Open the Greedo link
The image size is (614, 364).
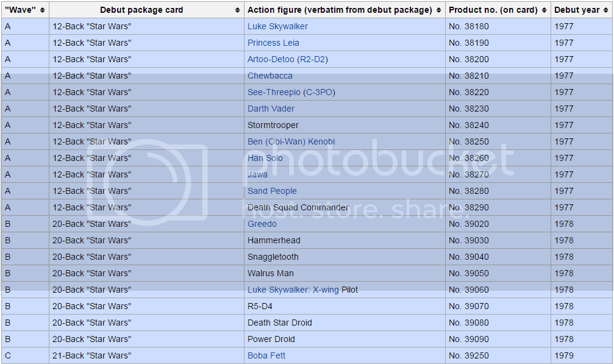point(262,224)
